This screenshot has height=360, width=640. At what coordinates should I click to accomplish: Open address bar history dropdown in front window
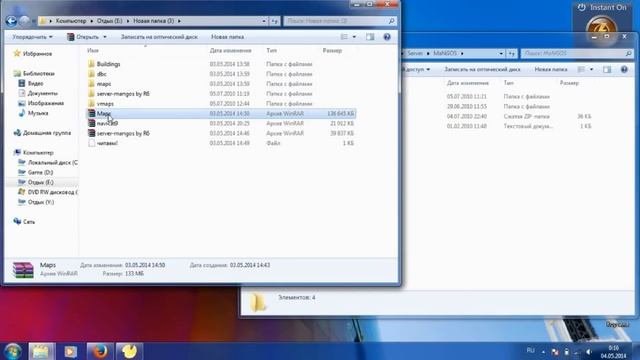pos(264,21)
